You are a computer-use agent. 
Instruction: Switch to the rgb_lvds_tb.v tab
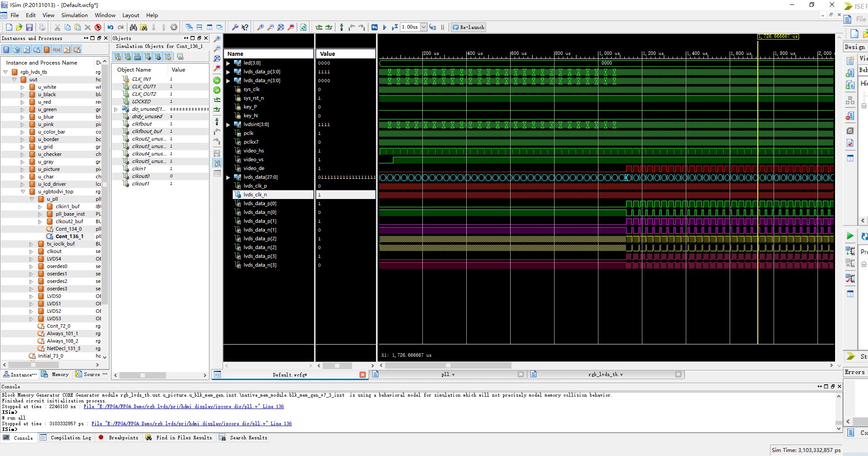point(605,375)
